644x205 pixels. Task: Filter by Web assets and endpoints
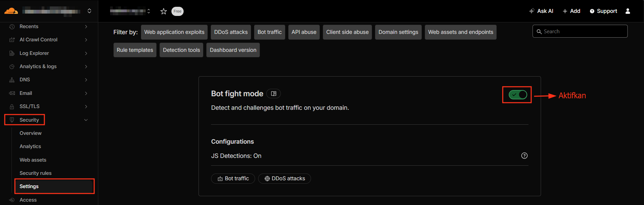pyautogui.click(x=461, y=32)
